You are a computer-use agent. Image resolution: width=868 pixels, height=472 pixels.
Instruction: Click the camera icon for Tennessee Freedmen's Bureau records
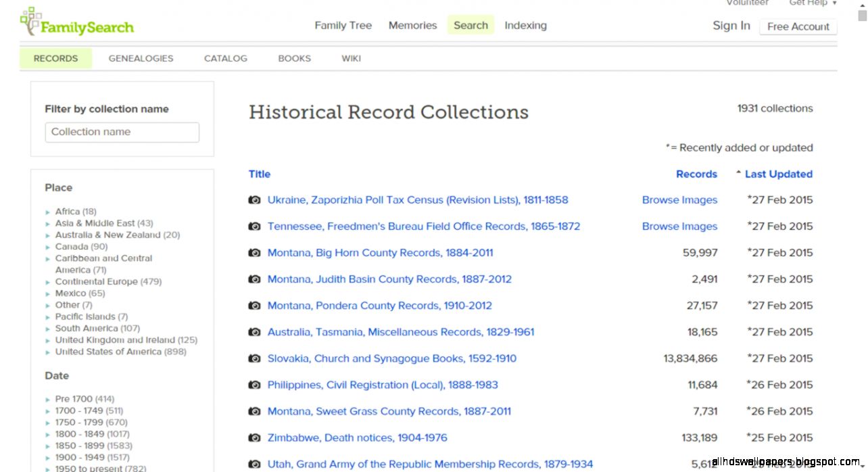coord(254,226)
